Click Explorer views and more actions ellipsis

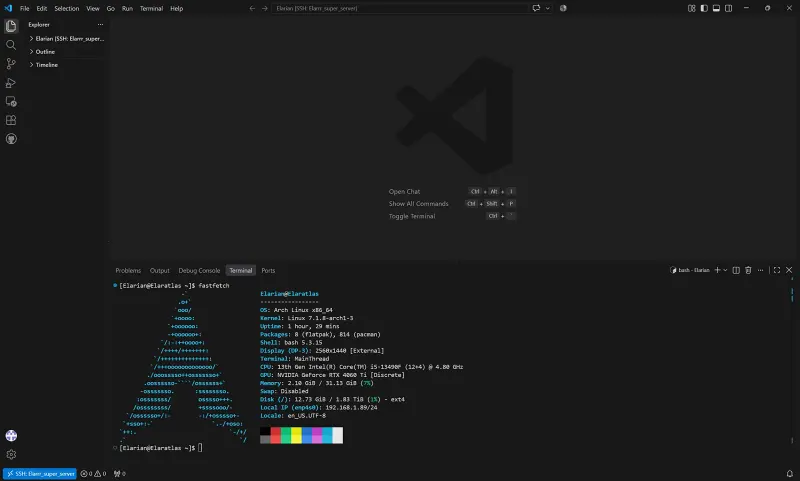100,24
